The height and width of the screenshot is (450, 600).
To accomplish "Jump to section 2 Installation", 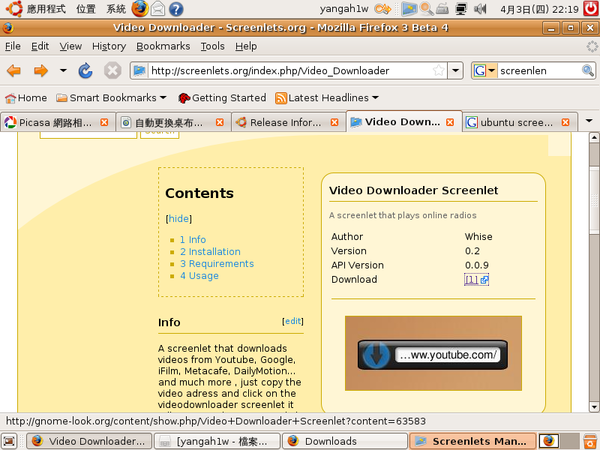I will 210,252.
